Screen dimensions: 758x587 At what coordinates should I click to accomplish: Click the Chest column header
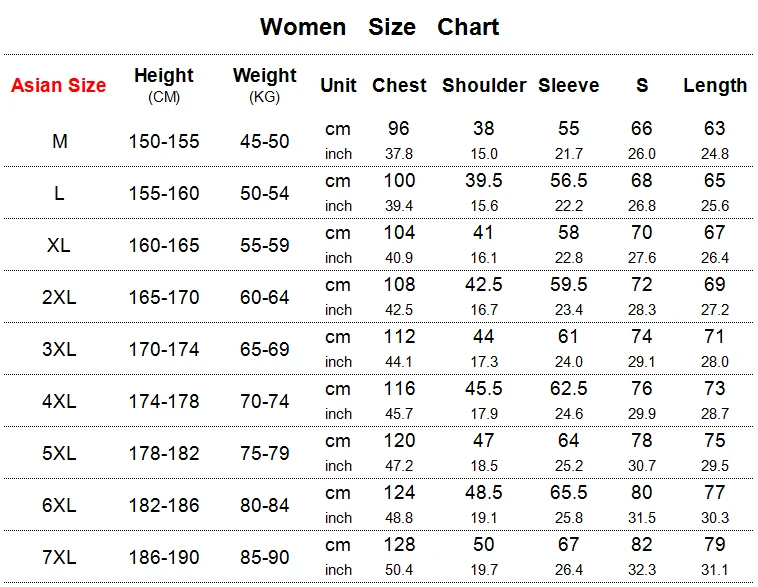click(399, 86)
